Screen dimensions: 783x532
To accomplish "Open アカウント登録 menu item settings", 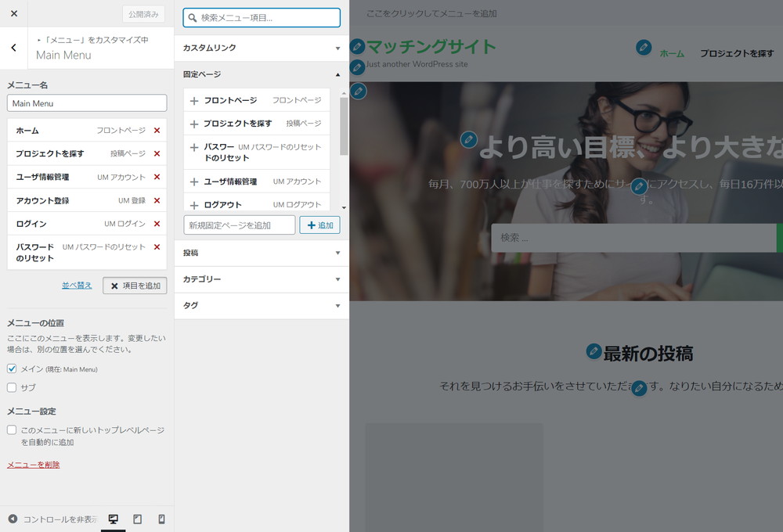I will [87, 200].
